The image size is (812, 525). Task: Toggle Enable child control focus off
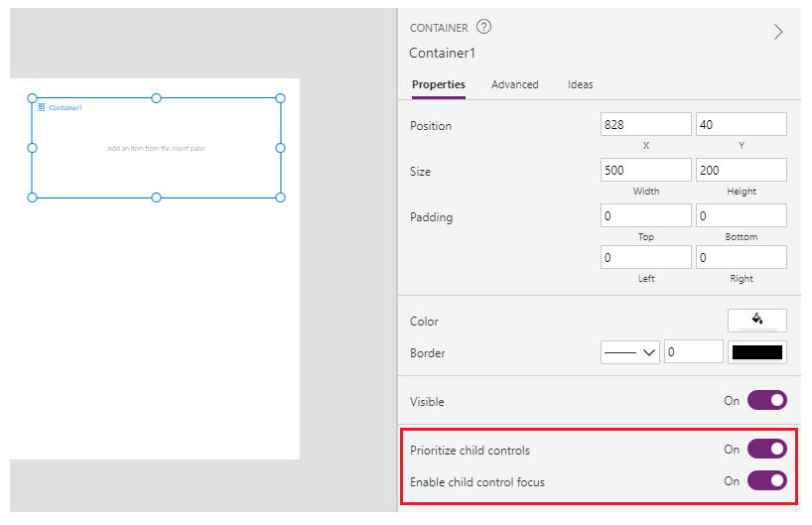point(766,481)
